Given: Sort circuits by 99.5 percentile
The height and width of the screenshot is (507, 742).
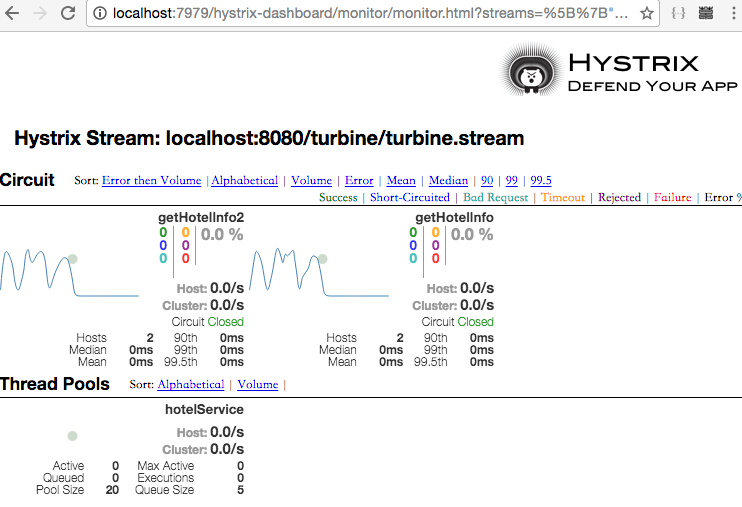Looking at the screenshot, I should tap(541, 180).
